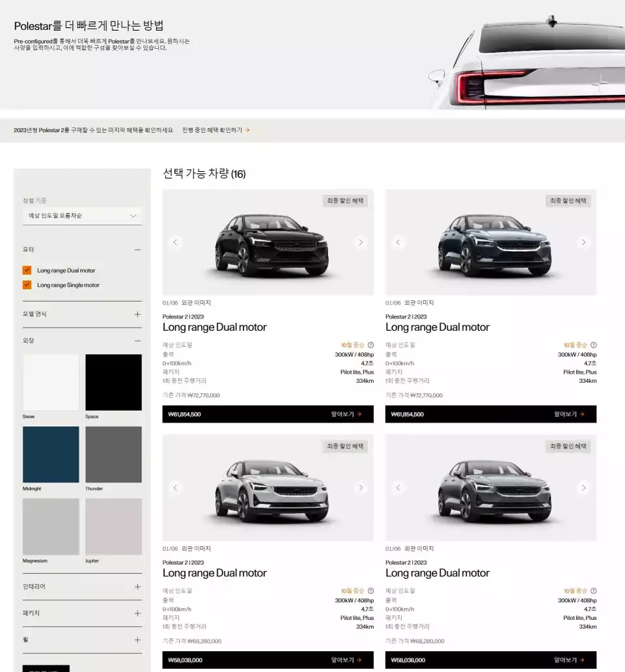This screenshot has width=625, height=672.
Task: Click 기존 가격 ₩72,770,000 on black car card
Action: [x=191, y=395]
